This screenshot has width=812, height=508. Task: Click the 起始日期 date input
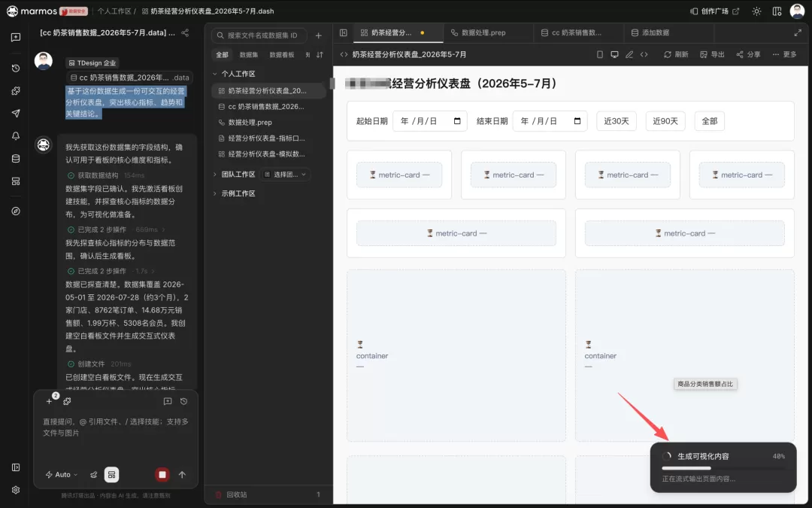pyautogui.click(x=430, y=120)
